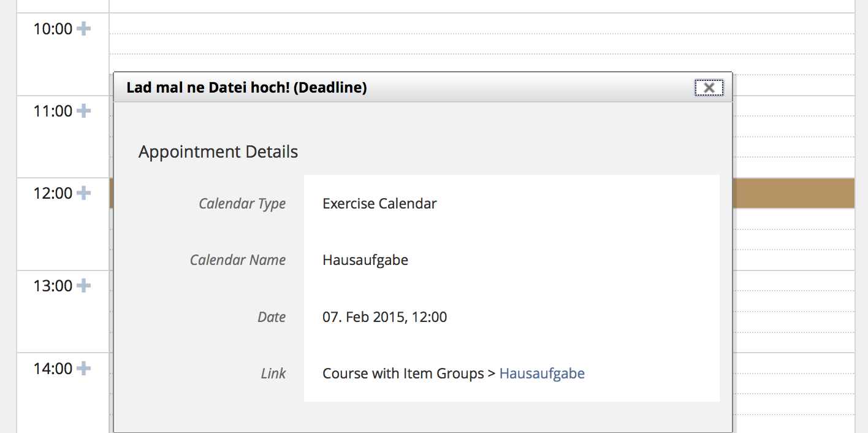Viewport: 868px width, 433px height.
Task: Click the 'Appointment Details' heading
Action: 218,152
